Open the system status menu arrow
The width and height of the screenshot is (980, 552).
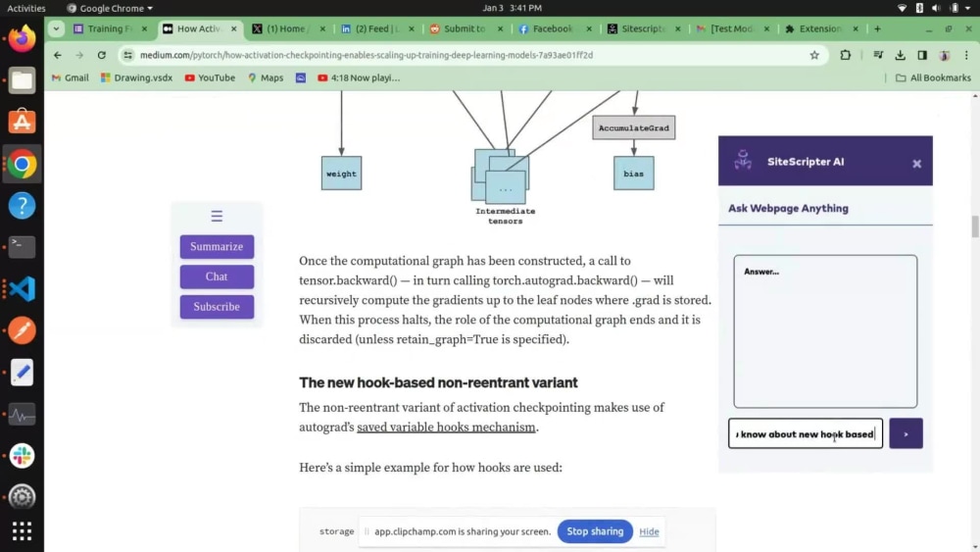[x=969, y=8]
